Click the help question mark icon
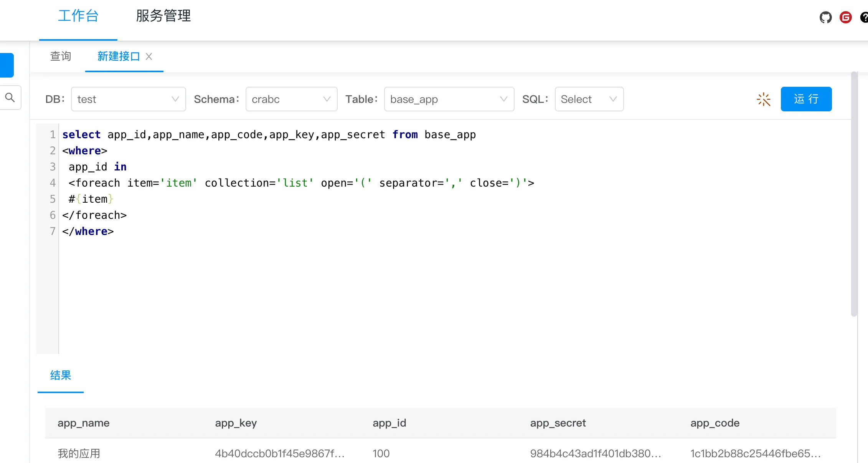The width and height of the screenshot is (868, 463). [x=865, y=17]
